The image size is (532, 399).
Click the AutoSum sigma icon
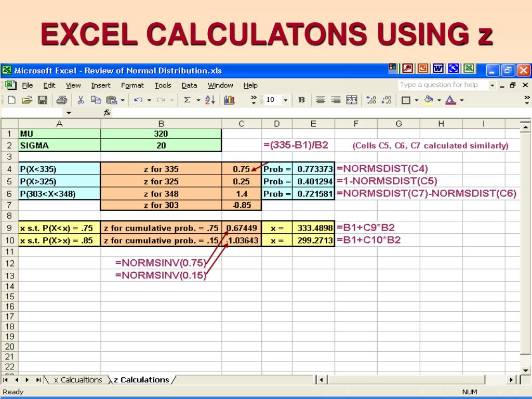(x=187, y=100)
